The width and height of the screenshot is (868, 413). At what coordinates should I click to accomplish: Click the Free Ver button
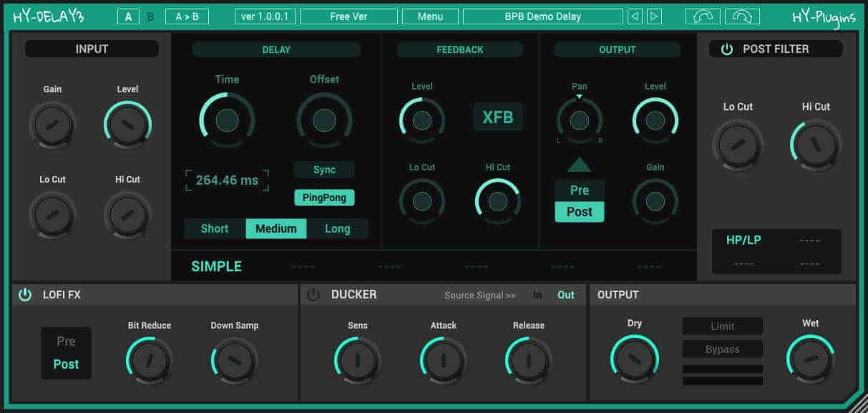[x=348, y=16]
